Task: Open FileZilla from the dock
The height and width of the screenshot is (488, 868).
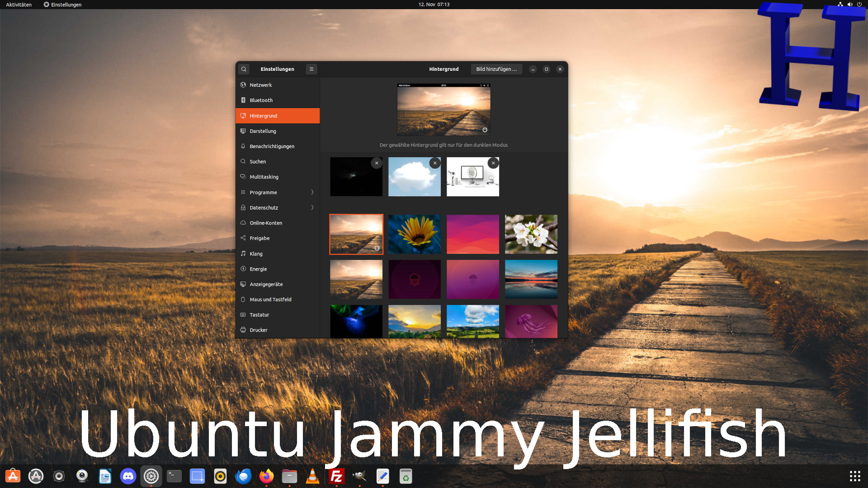Action: pos(336,476)
